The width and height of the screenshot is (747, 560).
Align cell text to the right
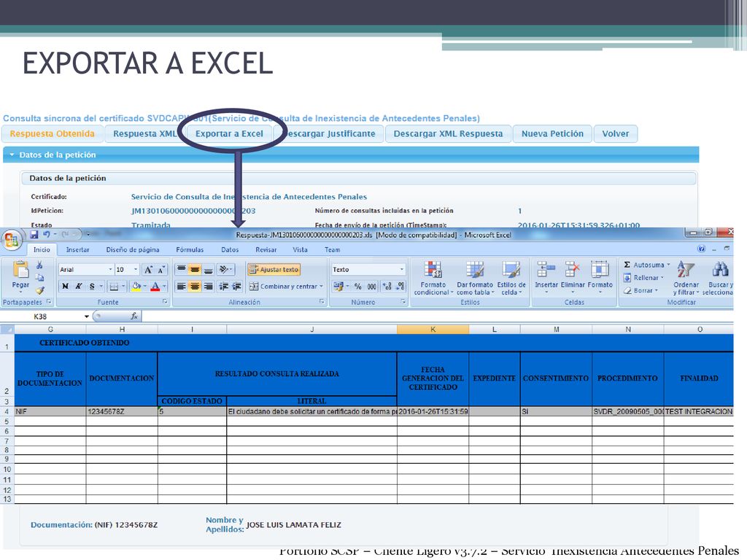pyautogui.click(x=208, y=286)
